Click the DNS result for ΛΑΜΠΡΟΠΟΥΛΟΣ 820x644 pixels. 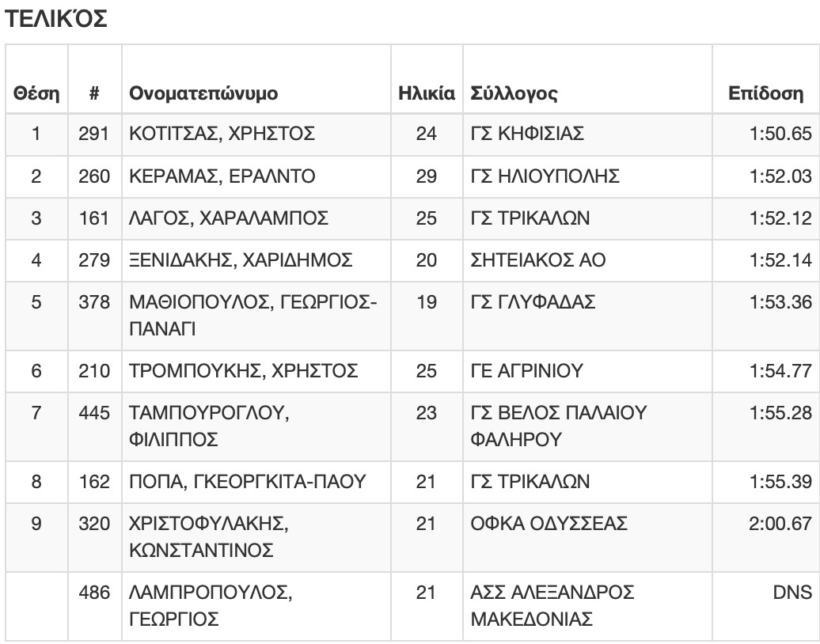pyautogui.click(x=792, y=593)
